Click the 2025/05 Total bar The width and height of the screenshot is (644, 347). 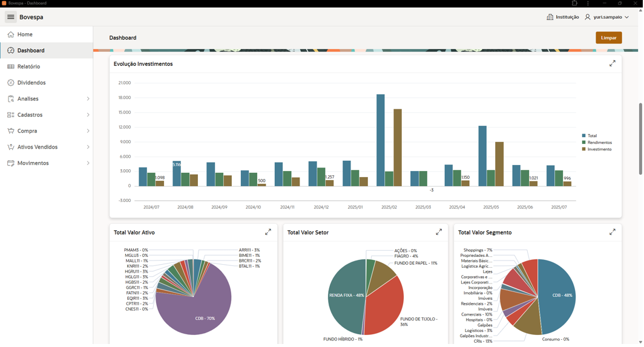click(x=482, y=156)
